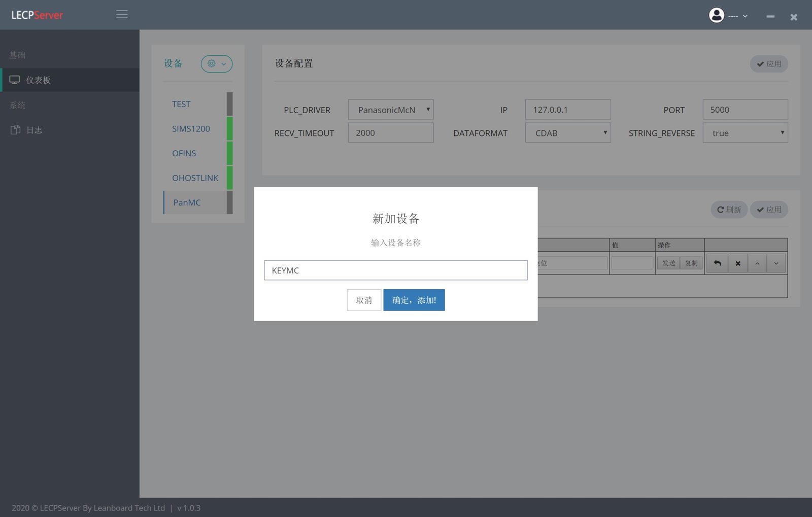Screen dimensions: 812x517
Task: Click the PORT field 5000
Action: point(746,110)
